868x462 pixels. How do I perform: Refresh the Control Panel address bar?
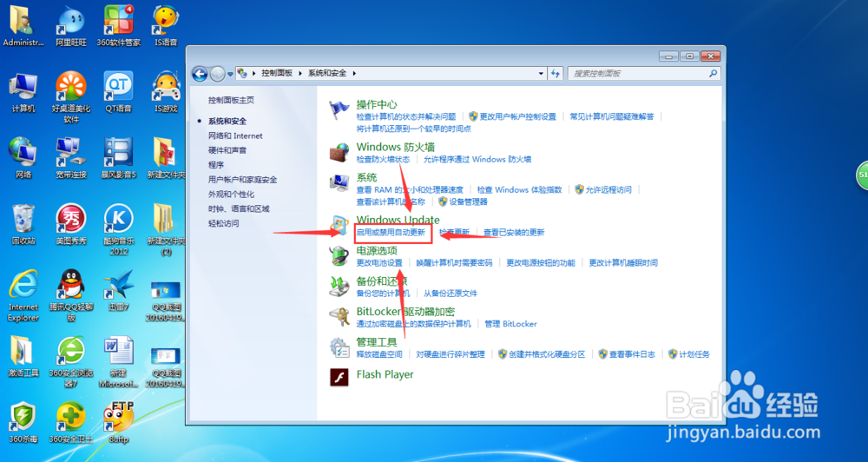pos(556,73)
